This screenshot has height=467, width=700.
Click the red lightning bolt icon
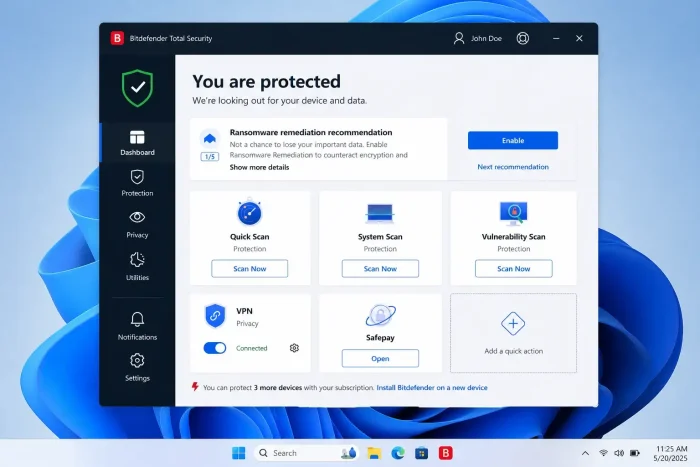click(x=195, y=387)
